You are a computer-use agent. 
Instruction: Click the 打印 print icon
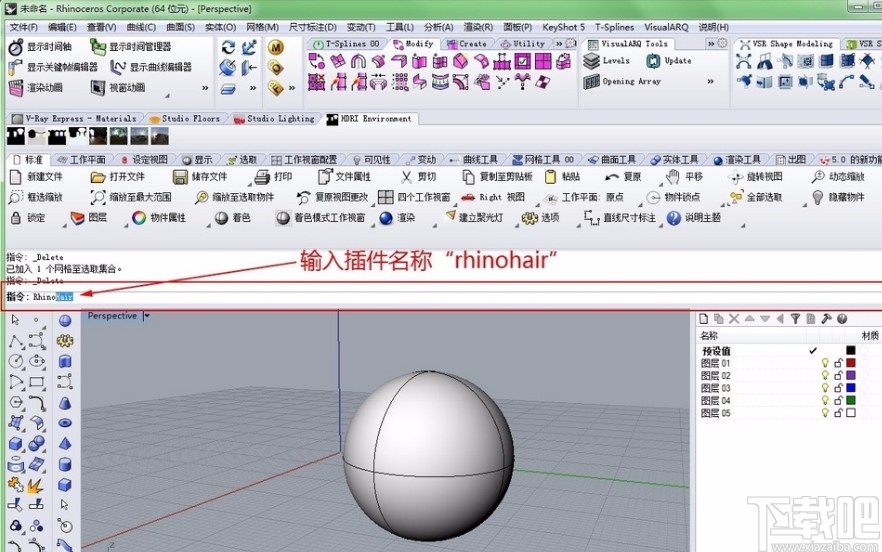click(262, 177)
